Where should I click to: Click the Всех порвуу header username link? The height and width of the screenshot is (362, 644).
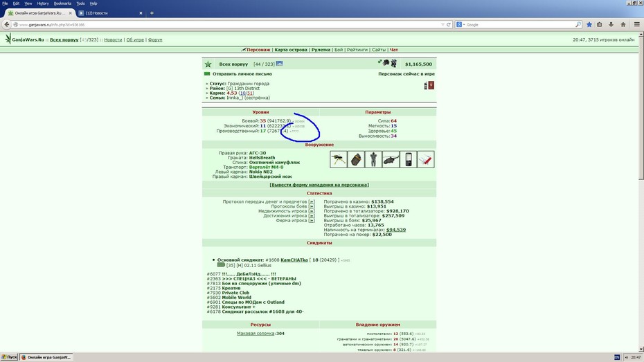click(x=64, y=40)
